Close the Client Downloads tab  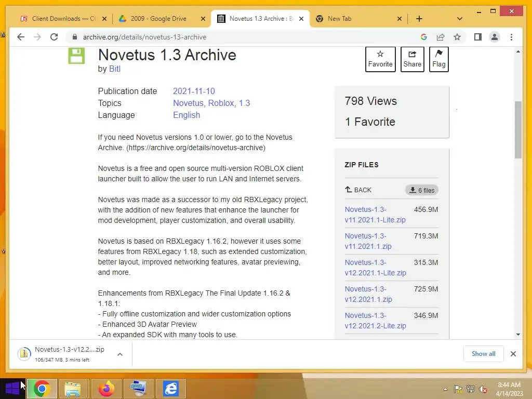[104, 19]
